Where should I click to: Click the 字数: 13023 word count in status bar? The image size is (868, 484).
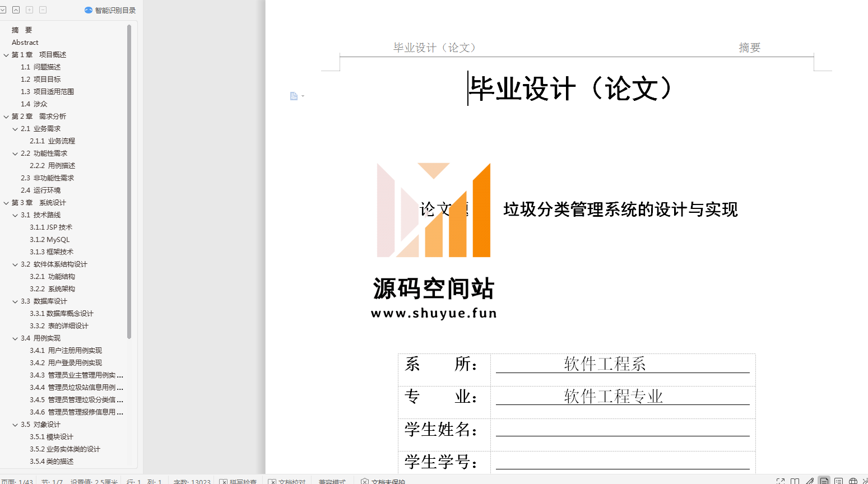(192, 481)
